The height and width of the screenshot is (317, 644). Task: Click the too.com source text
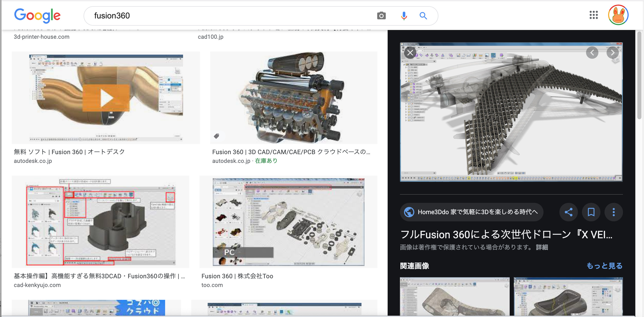point(212,285)
